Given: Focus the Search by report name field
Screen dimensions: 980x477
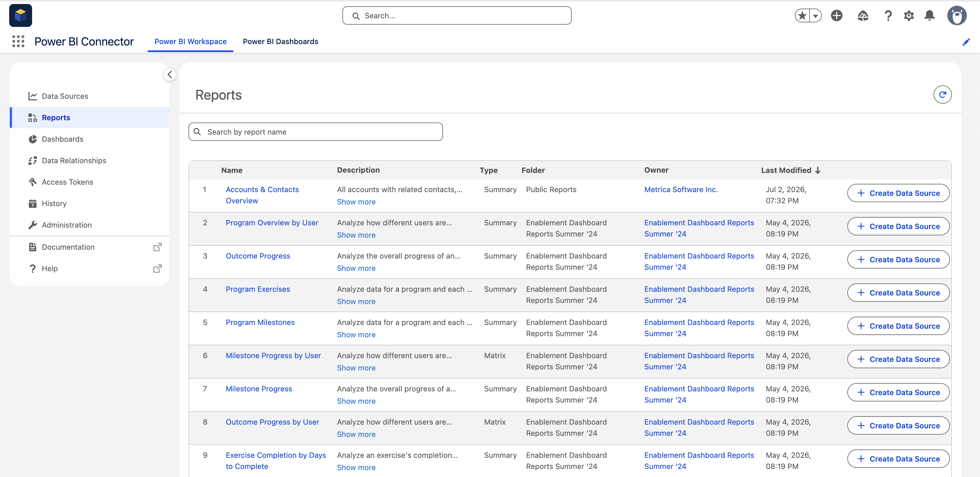Looking at the screenshot, I should pyautogui.click(x=316, y=131).
